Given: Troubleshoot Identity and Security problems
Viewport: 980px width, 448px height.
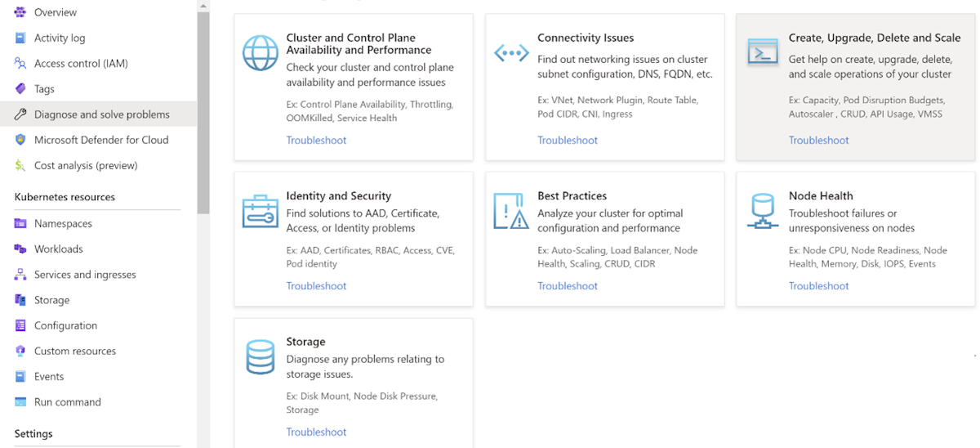Looking at the screenshot, I should [316, 286].
